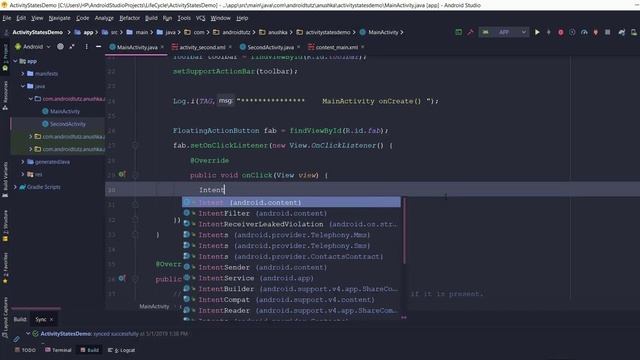
Task: Click the Profile app gauge icon
Action: [584, 32]
